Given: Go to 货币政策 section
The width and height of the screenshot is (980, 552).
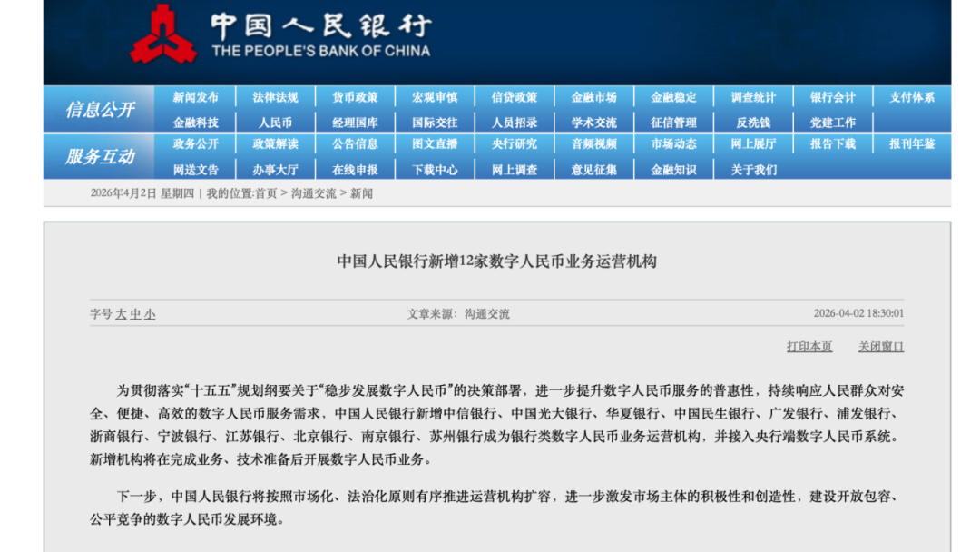Looking at the screenshot, I should pos(355,97).
